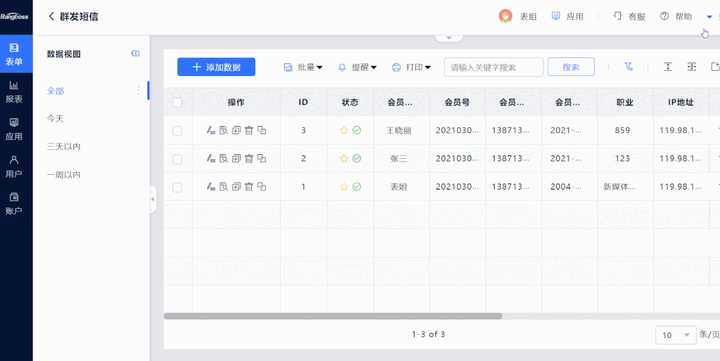Edit the 王晓丽 record with pencil icon
Image resolution: width=720 pixels, height=361 pixels.
[211, 130]
